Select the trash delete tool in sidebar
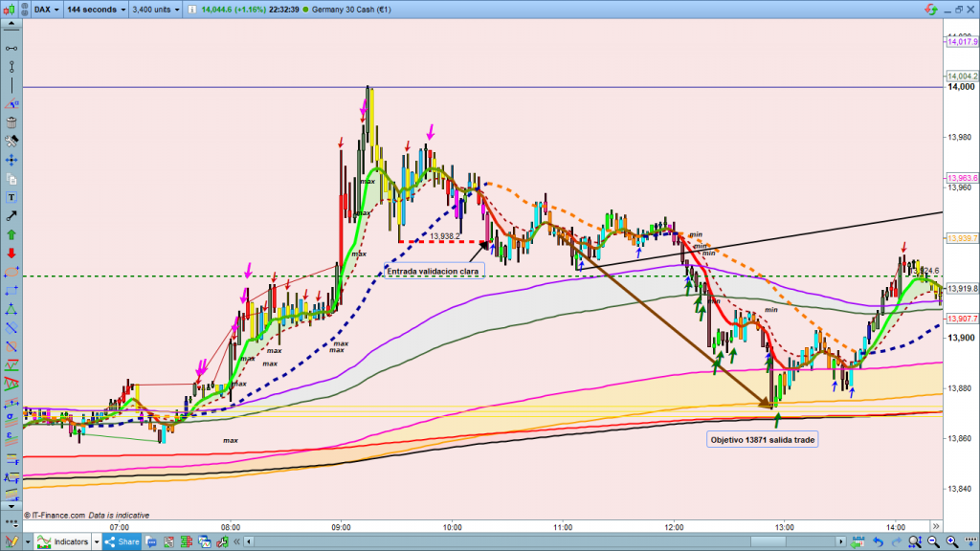This screenshot has width=980, height=551. [x=11, y=121]
